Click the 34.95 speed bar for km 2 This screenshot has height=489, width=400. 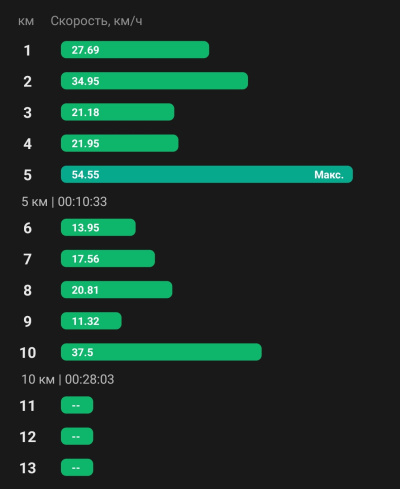(154, 81)
